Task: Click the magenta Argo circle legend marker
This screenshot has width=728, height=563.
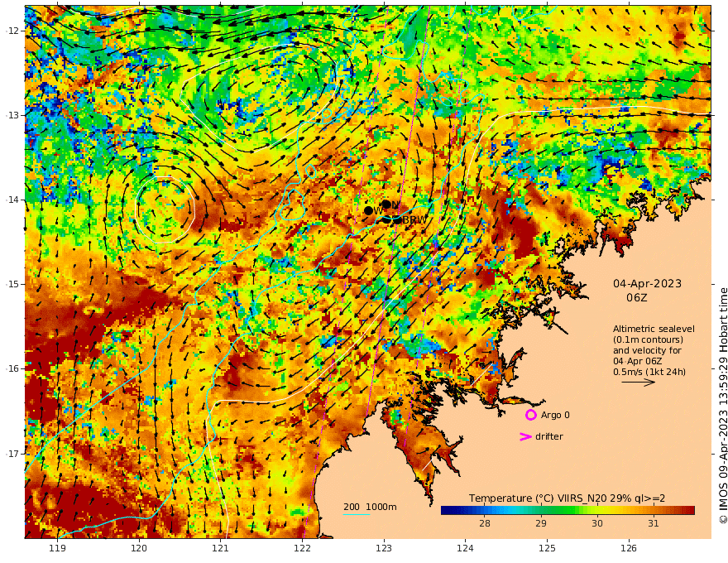Action: 530,415
